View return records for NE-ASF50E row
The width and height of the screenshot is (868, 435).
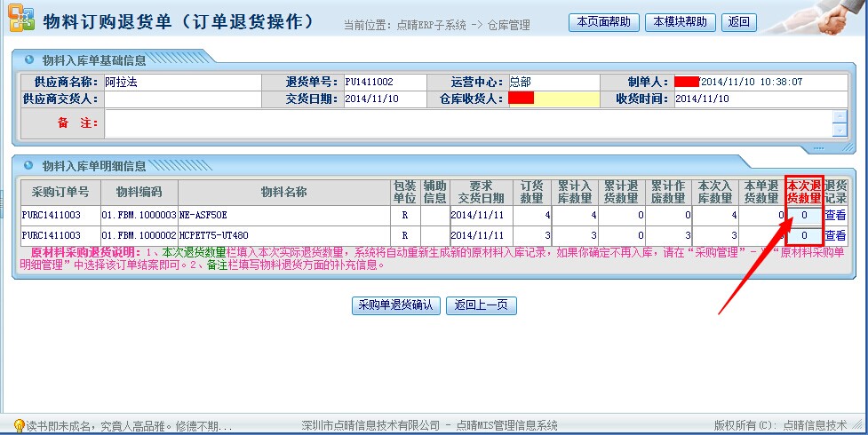(x=835, y=215)
